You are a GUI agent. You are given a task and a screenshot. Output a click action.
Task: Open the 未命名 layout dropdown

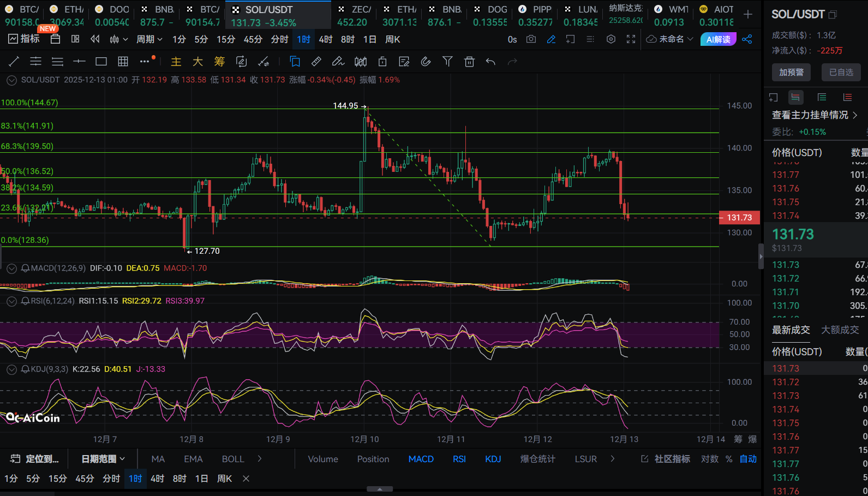tap(670, 39)
